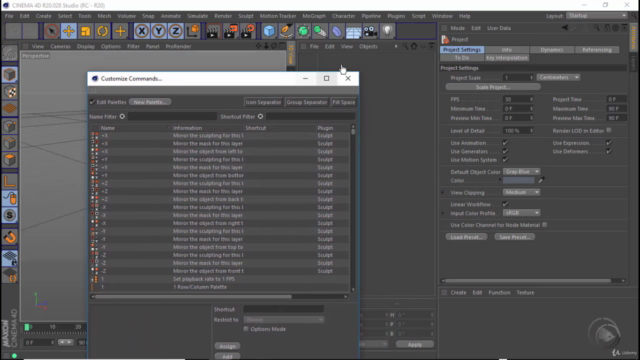Pick color with eyedropper next to Color
Screen dimensions: 640x360
541,180
